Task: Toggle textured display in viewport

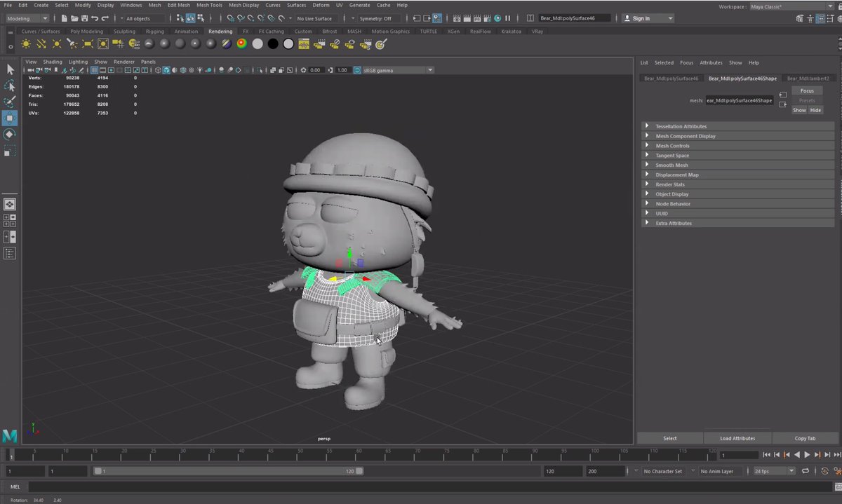Action: click(192, 70)
